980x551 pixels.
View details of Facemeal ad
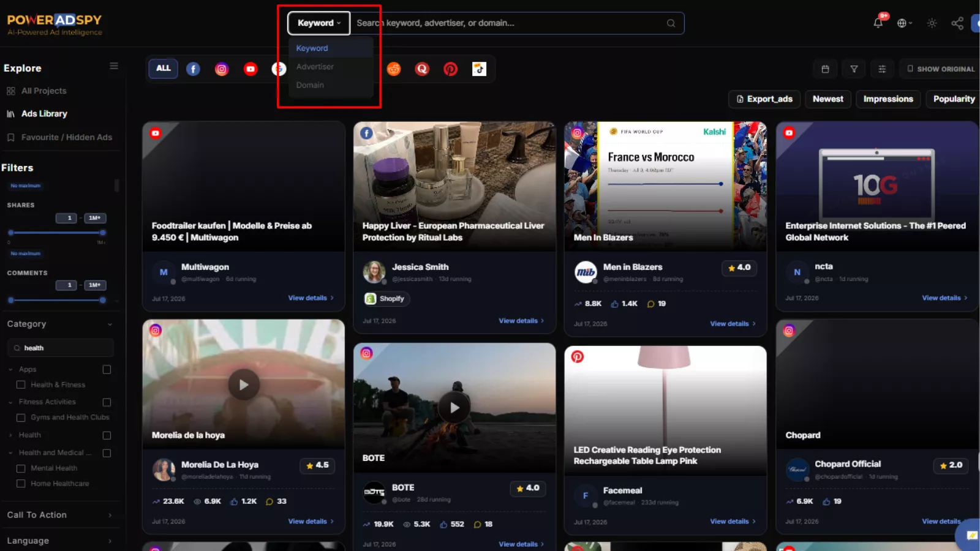[x=733, y=522]
